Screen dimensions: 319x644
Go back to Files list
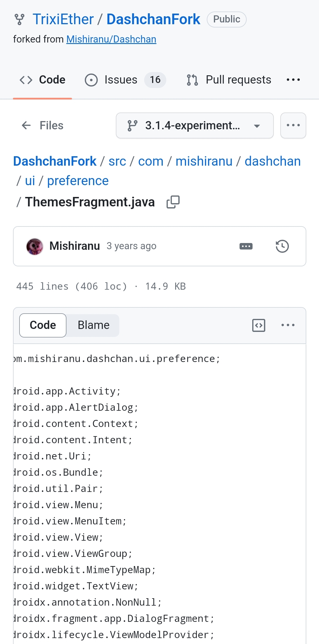(43, 125)
